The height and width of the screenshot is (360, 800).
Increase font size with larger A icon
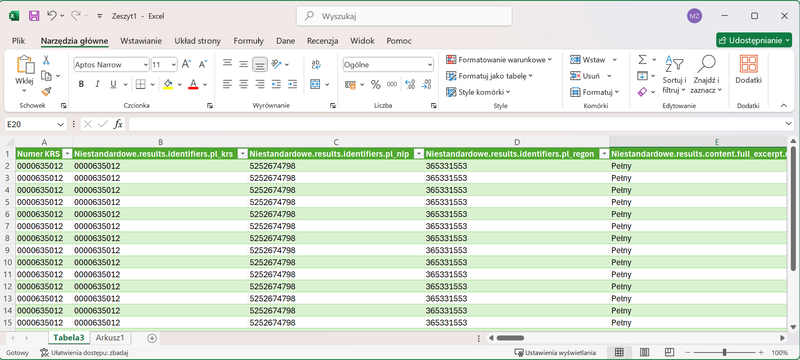pyautogui.click(x=186, y=64)
